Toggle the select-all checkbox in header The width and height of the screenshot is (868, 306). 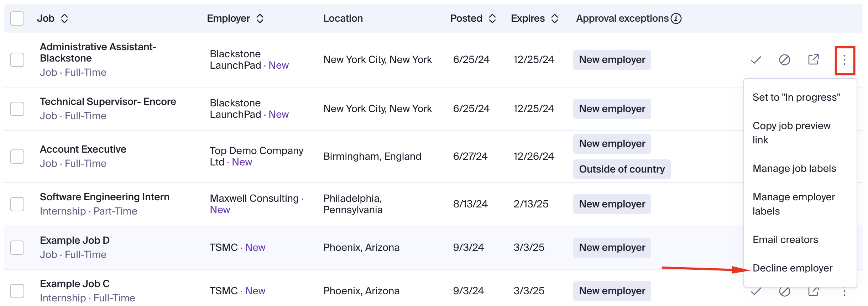point(17,19)
